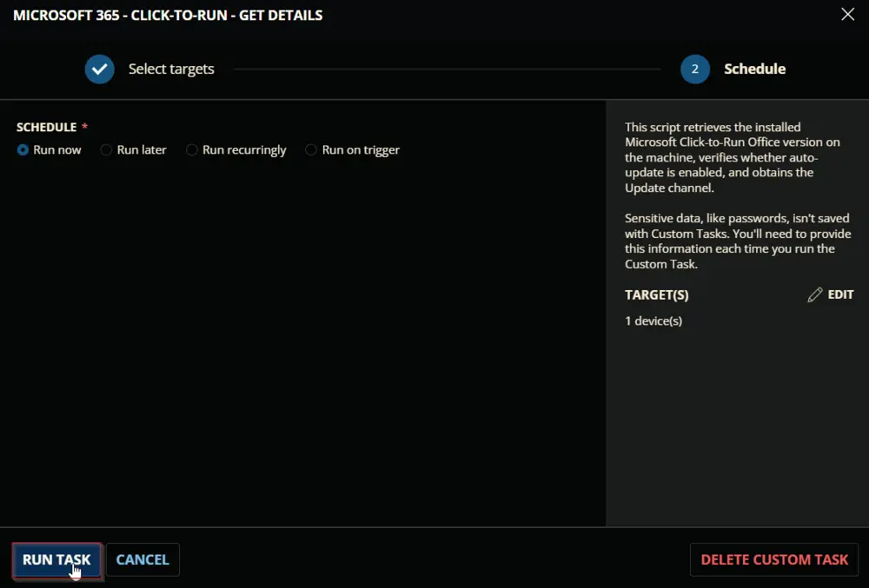Click the pencil edit icon

pos(815,294)
